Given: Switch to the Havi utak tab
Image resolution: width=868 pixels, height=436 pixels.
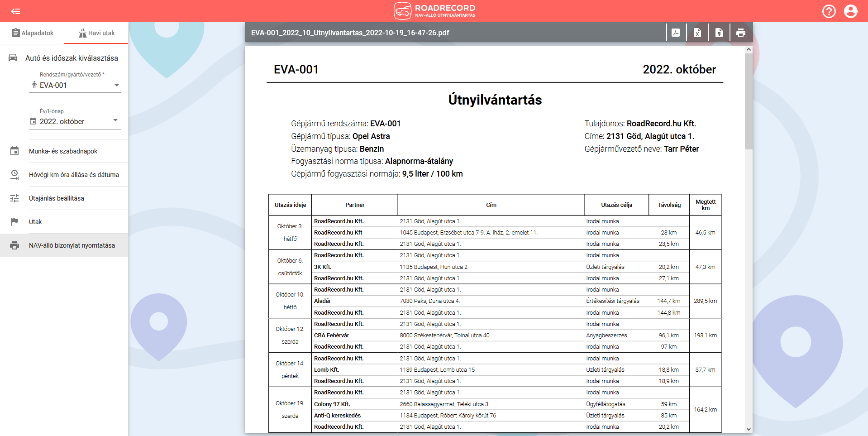Looking at the screenshot, I should pos(96,33).
